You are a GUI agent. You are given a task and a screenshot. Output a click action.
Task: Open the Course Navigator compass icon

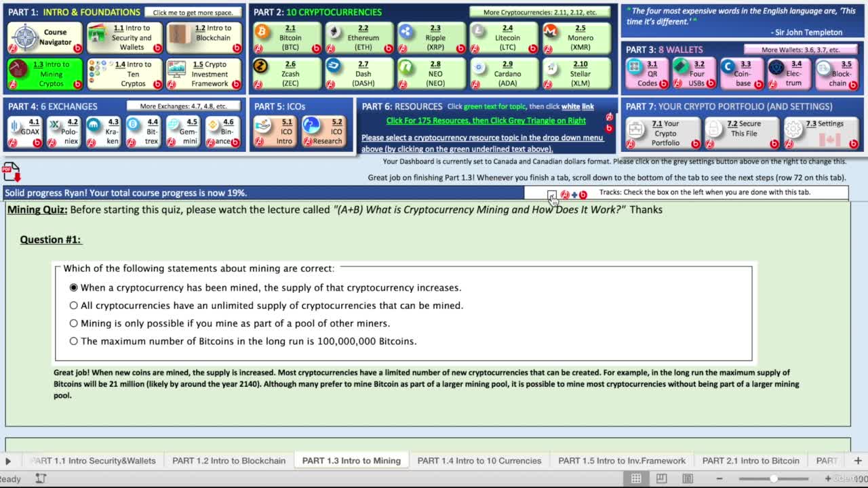tap(24, 37)
